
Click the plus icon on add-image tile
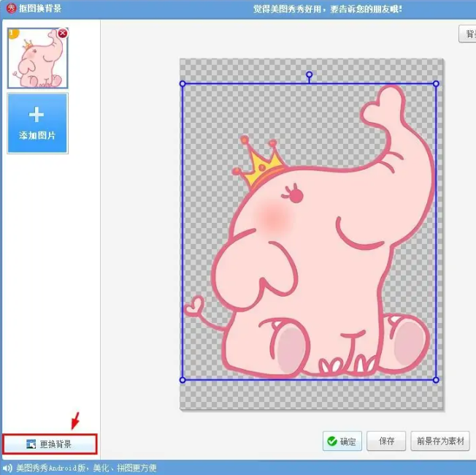37,115
